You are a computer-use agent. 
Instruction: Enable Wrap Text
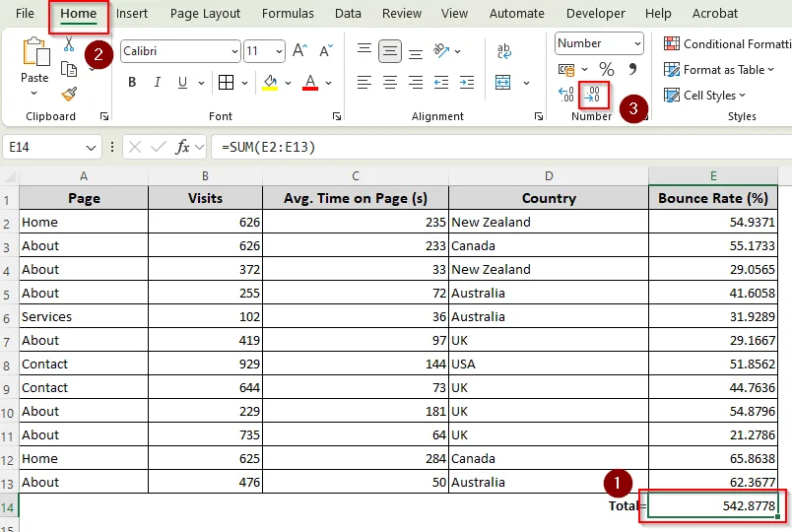(503, 51)
